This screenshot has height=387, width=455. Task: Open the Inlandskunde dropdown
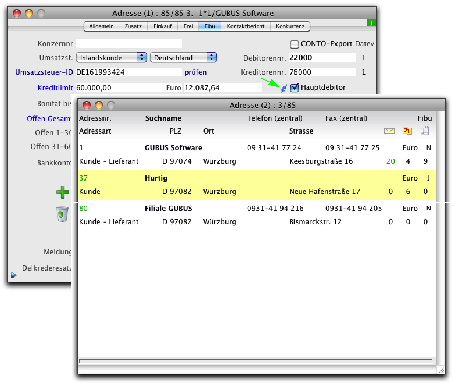tap(112, 57)
